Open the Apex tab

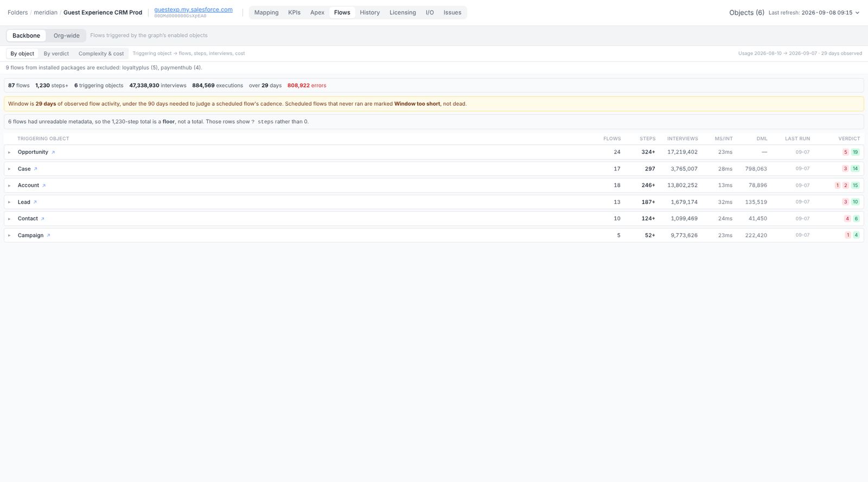[x=317, y=12]
